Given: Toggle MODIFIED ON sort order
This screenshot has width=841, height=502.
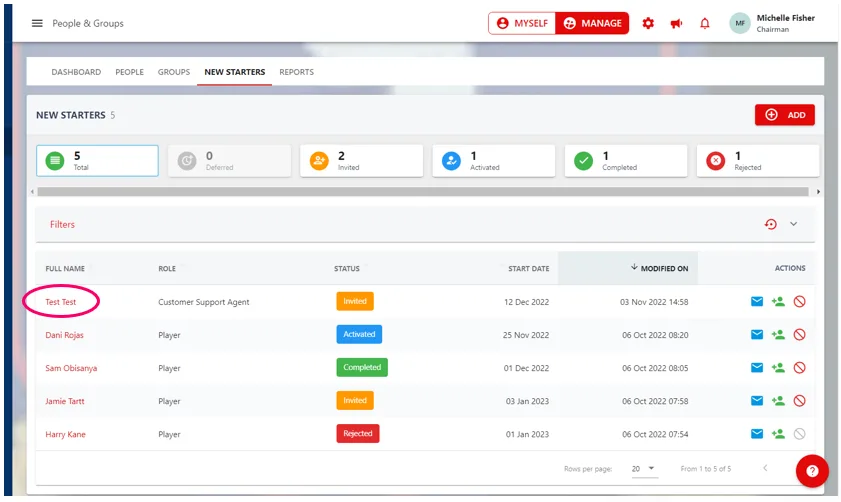Looking at the screenshot, I should pos(659,268).
